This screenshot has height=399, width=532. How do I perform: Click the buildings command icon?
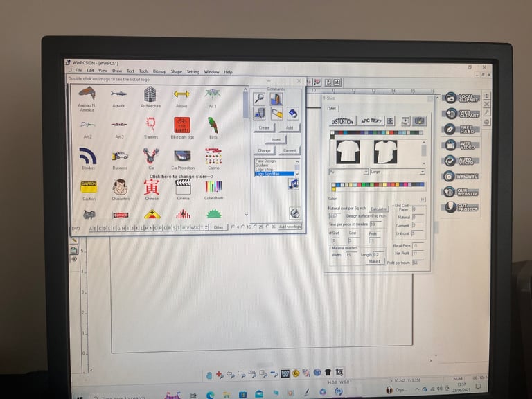coord(276,99)
